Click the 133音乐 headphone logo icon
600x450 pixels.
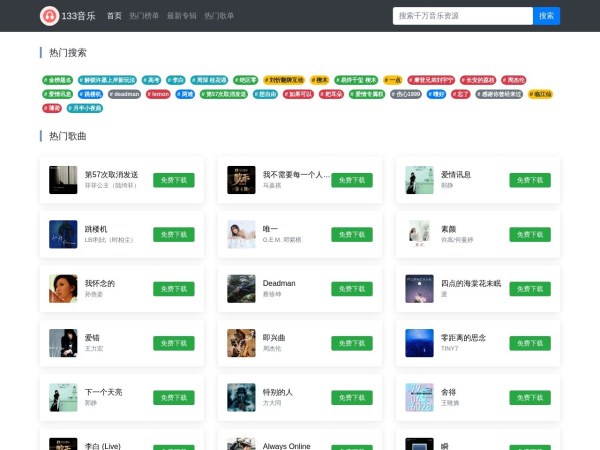pos(49,16)
